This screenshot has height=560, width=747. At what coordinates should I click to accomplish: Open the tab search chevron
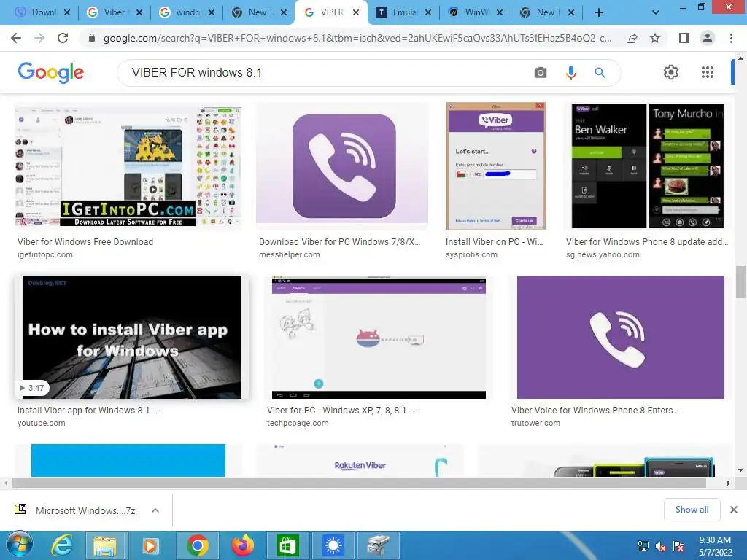tap(656, 13)
